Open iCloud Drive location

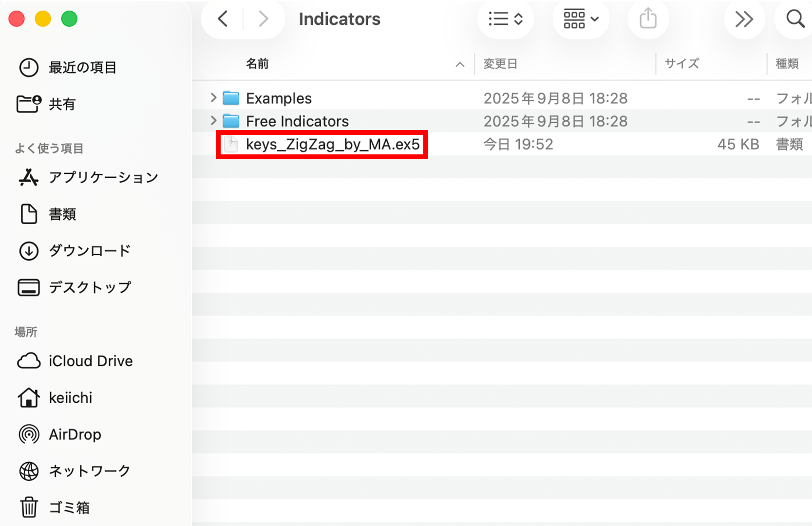(x=91, y=361)
